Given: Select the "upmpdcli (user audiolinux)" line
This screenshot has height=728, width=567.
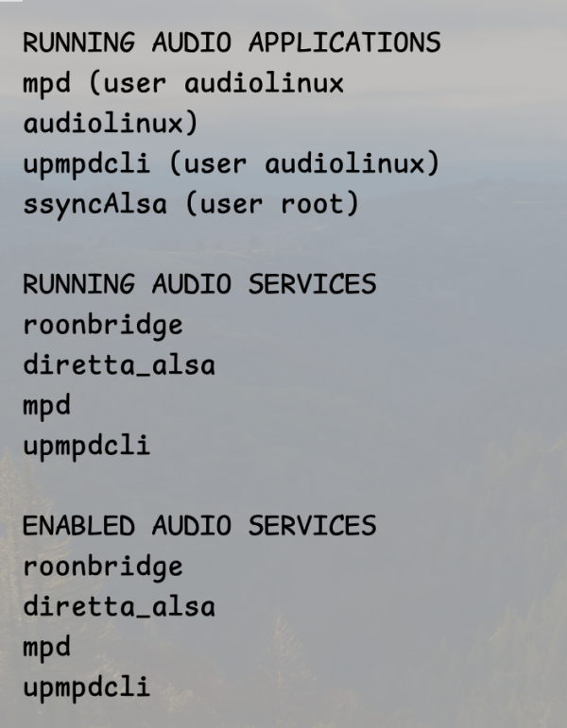Looking at the screenshot, I should coord(232,164).
